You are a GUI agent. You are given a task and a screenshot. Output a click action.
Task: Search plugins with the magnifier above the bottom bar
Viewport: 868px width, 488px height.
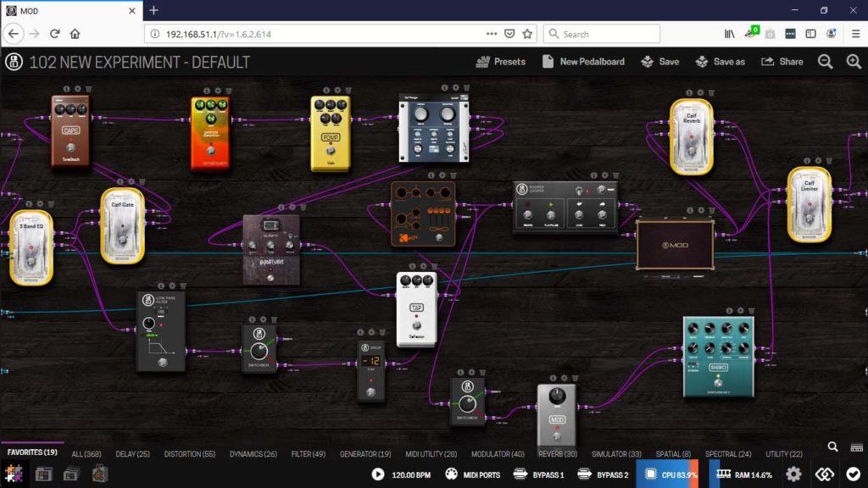832,446
